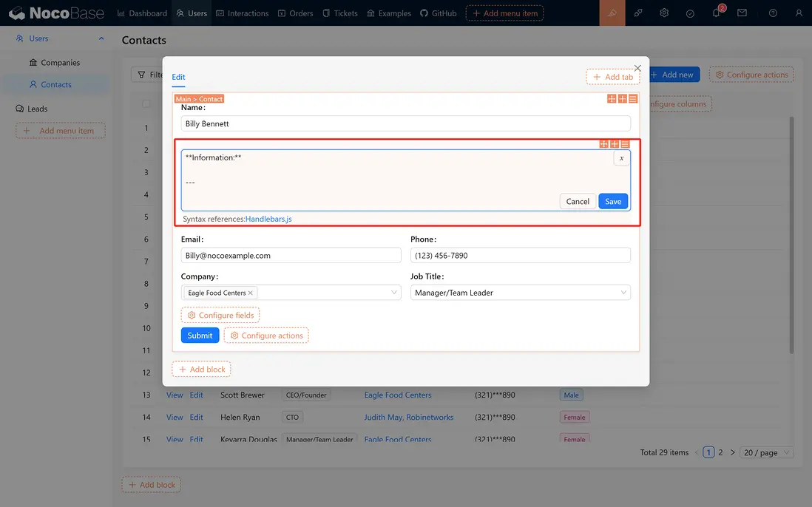Open the workflow tasks checkmark icon
This screenshot has width=812, height=507.
click(690, 13)
